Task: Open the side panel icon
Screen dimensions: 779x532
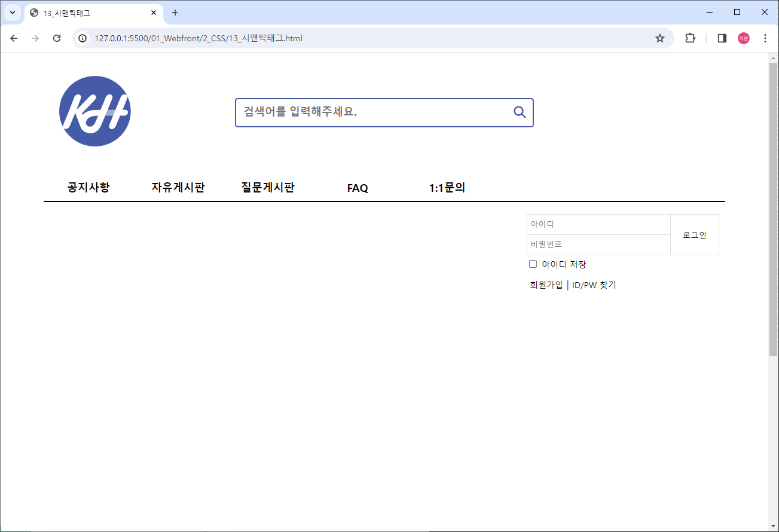Action: [x=721, y=38]
